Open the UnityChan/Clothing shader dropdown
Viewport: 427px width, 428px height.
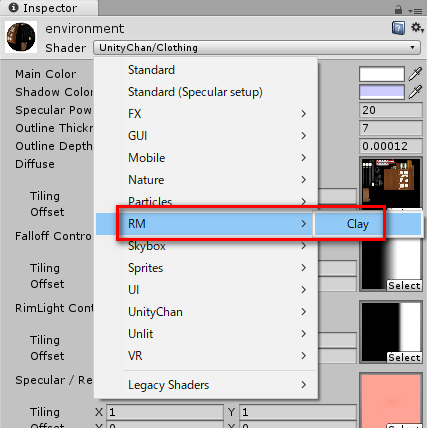click(x=257, y=48)
